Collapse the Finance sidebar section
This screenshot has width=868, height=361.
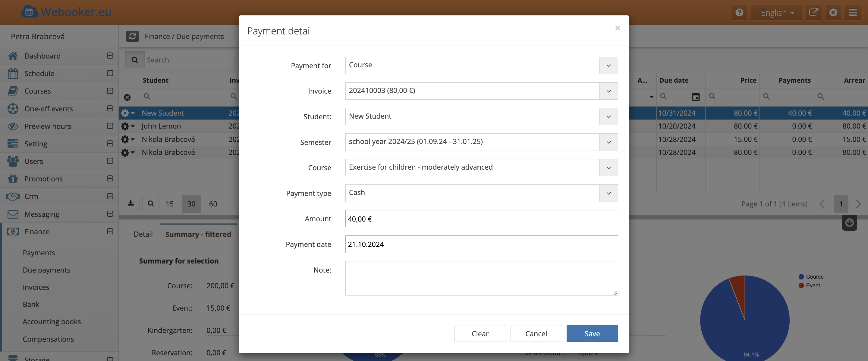tap(110, 232)
